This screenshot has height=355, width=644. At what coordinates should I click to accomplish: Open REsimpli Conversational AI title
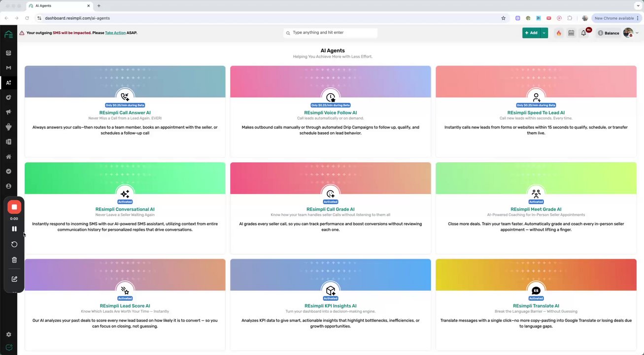tap(125, 210)
